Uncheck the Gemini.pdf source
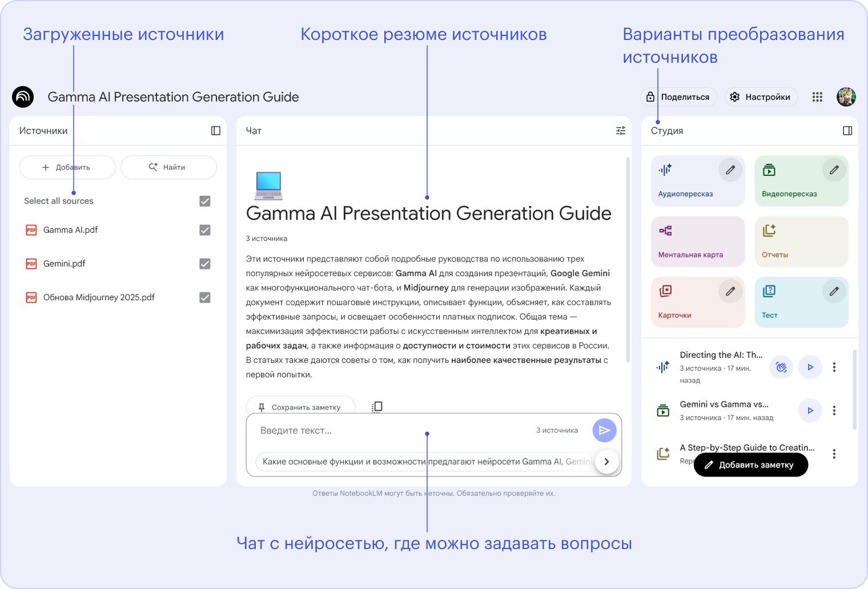The image size is (868, 589). pyautogui.click(x=205, y=264)
